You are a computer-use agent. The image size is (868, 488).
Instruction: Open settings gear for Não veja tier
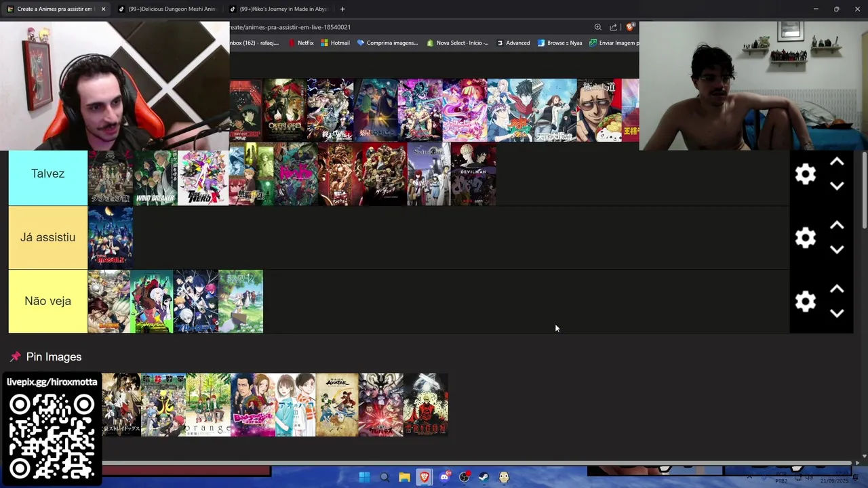805,302
